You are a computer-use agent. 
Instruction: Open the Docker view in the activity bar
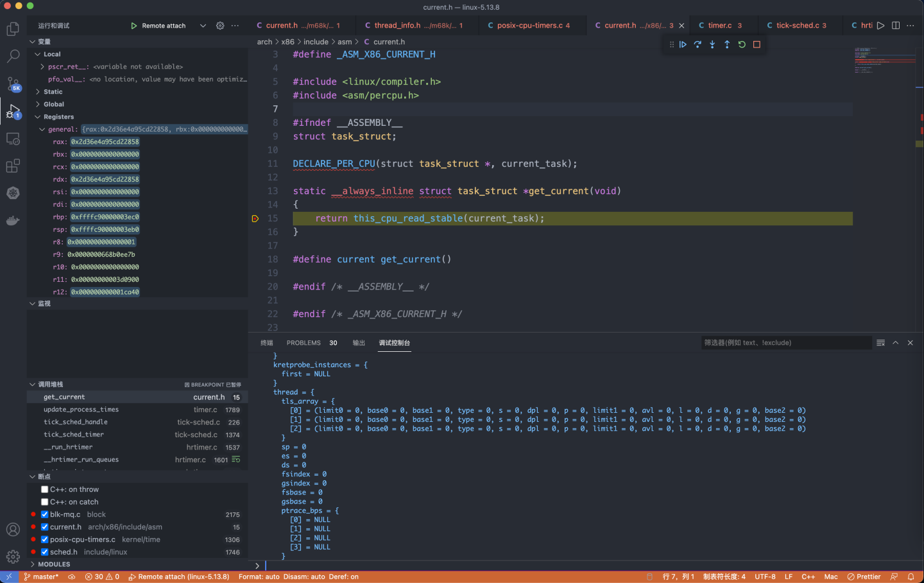click(13, 220)
